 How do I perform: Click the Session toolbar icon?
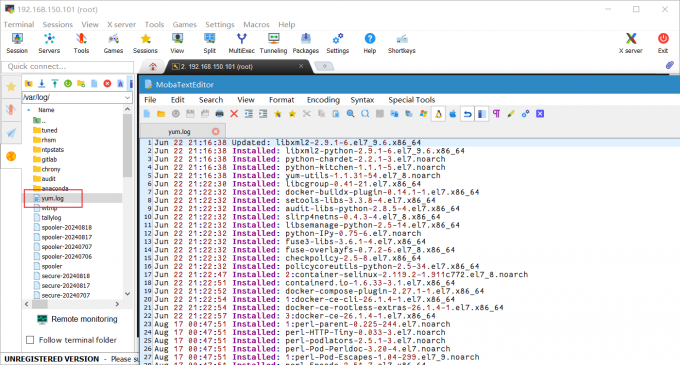(x=17, y=43)
